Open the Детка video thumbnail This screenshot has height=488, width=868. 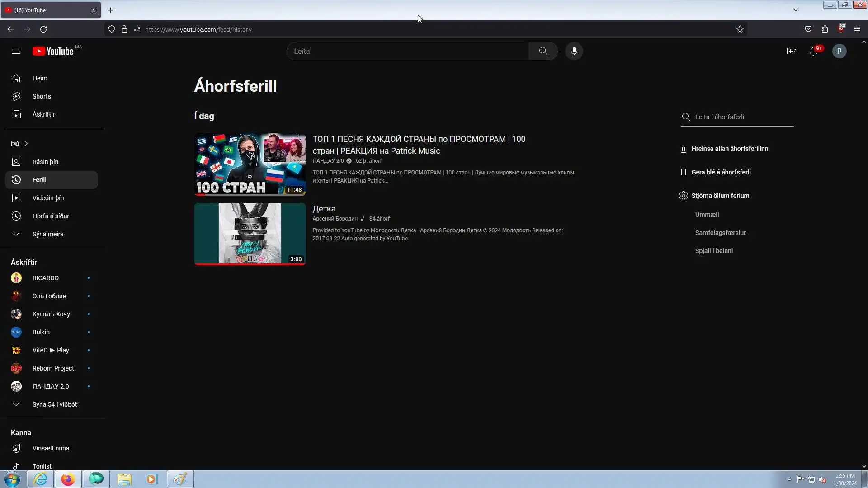250,233
